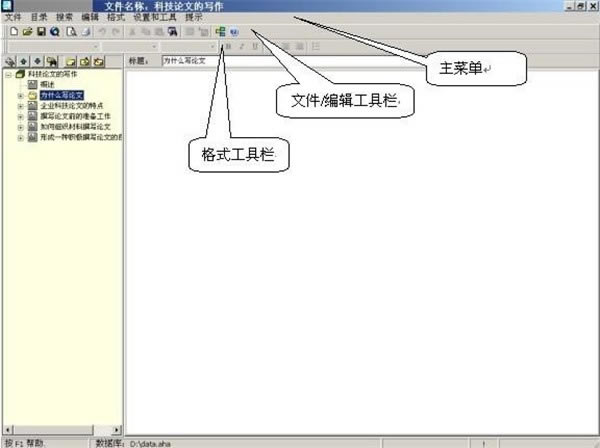This screenshot has width=600, height=448.
Task: Click the 按 F1 帮助 status bar text
Action: click(24, 443)
